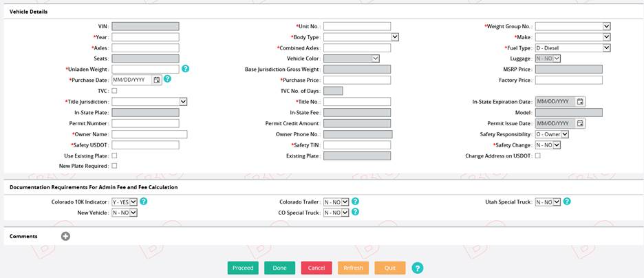Click the red Cancel button
Image resolution: width=644 pixels, height=278 pixels.
pyautogui.click(x=316, y=268)
